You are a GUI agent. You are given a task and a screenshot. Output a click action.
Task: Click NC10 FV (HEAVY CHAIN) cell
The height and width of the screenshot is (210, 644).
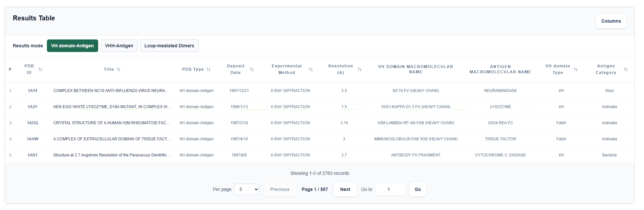pyautogui.click(x=416, y=91)
